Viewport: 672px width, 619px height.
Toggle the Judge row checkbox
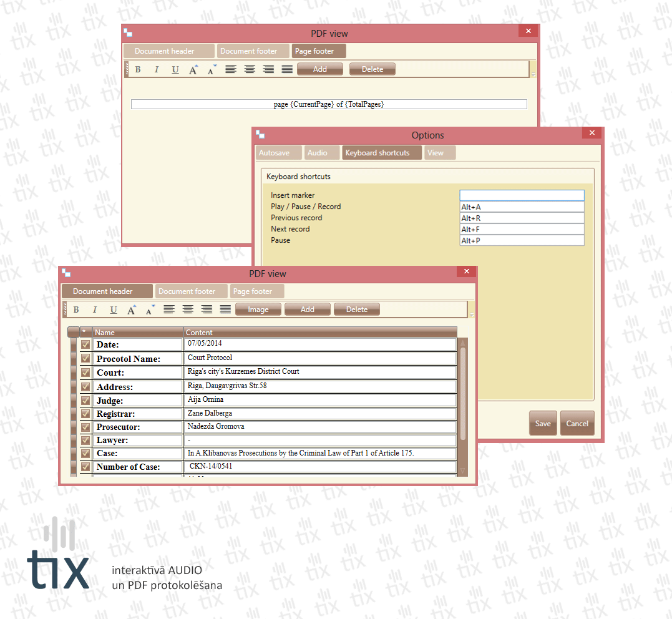point(85,400)
